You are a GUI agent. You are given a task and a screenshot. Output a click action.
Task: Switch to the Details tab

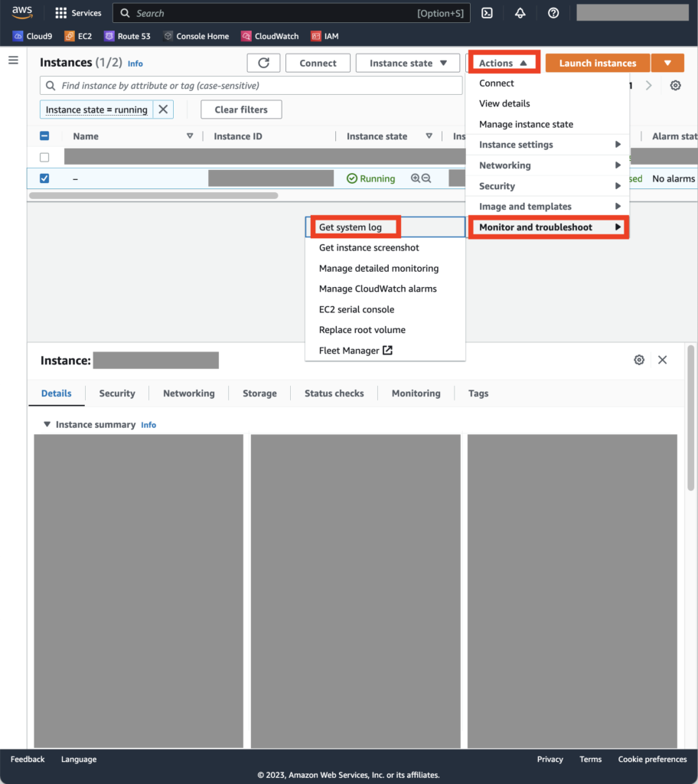click(x=57, y=394)
